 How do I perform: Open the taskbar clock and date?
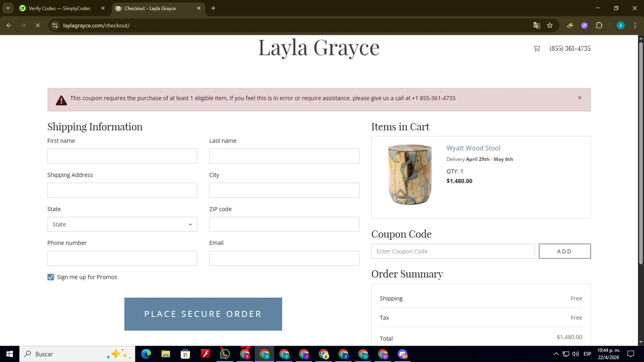608,354
